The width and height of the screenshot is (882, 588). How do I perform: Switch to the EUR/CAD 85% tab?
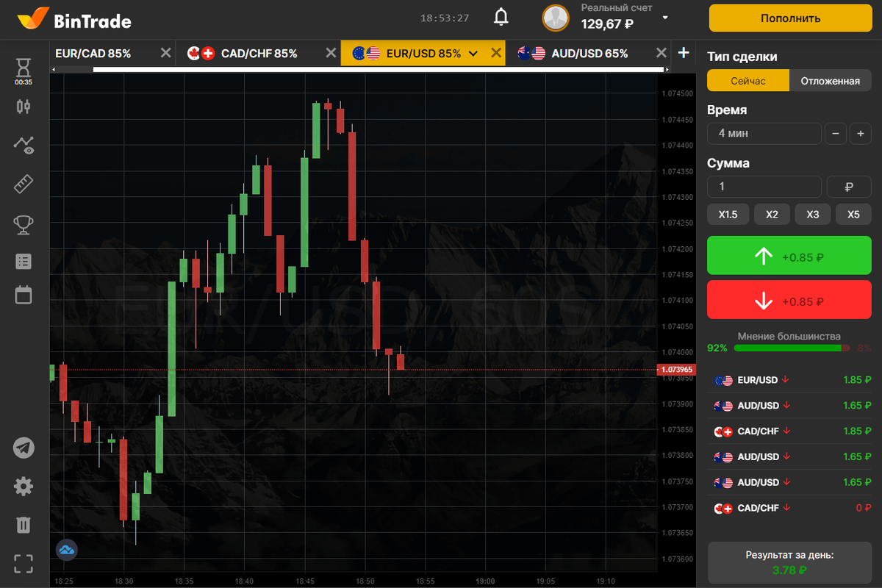tap(93, 54)
